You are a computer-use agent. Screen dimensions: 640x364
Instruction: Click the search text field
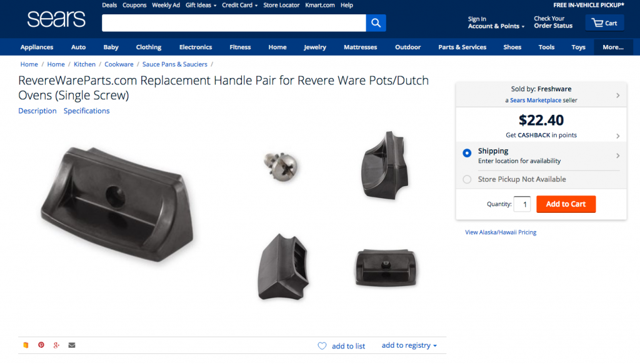tap(234, 23)
